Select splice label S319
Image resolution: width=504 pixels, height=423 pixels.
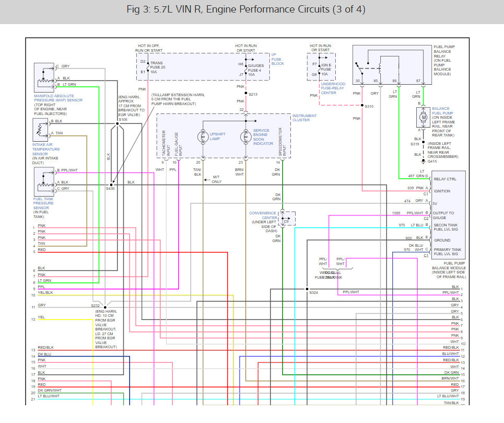coord(415,144)
